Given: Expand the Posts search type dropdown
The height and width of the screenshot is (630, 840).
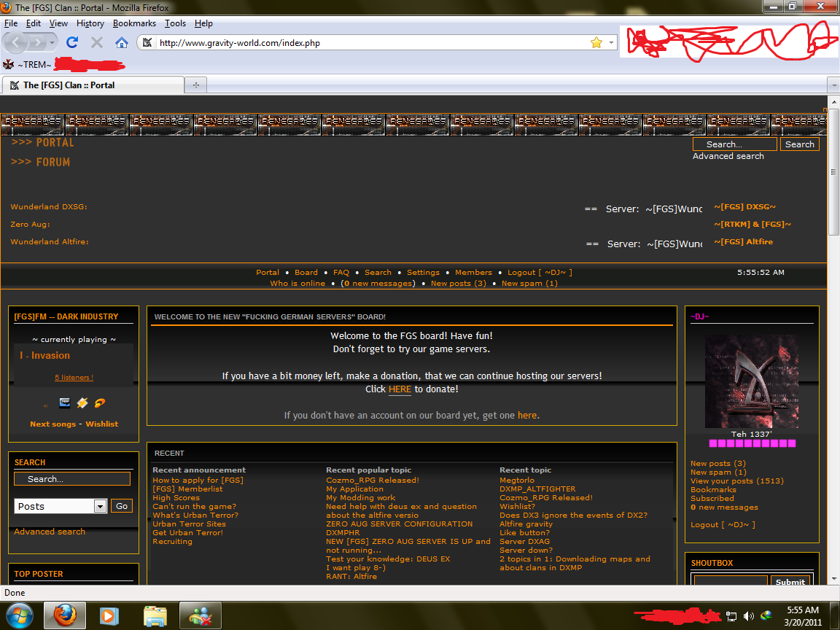Looking at the screenshot, I should tap(101, 506).
